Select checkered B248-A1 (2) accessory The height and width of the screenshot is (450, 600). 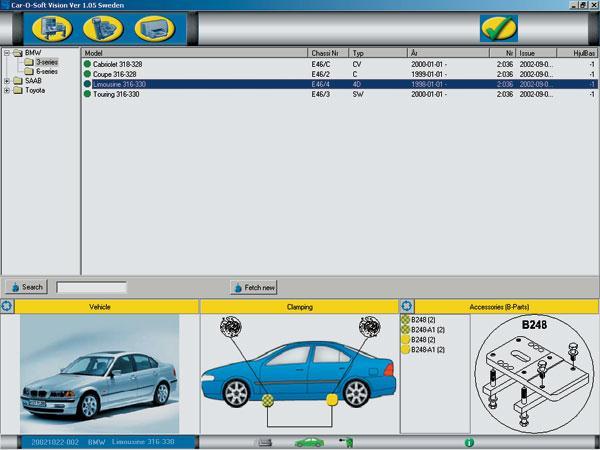point(423,329)
